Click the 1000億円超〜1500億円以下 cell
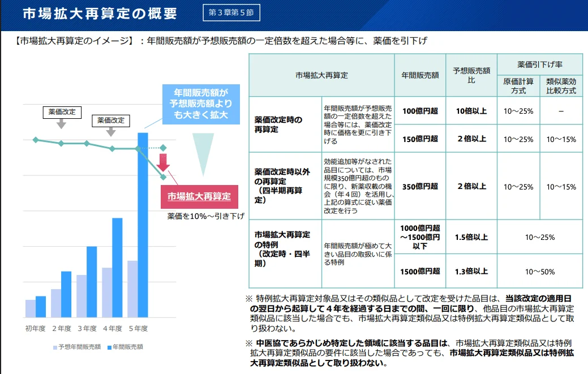This screenshot has height=374, width=588. pos(420,237)
